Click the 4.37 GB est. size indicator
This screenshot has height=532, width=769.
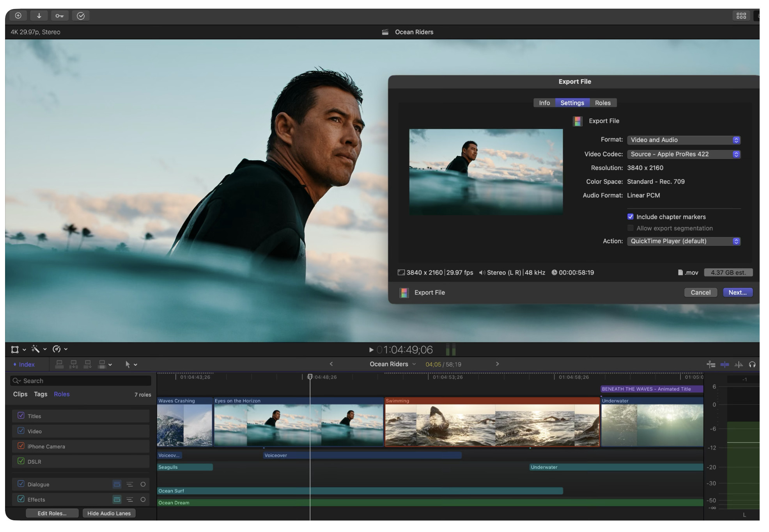click(x=728, y=273)
